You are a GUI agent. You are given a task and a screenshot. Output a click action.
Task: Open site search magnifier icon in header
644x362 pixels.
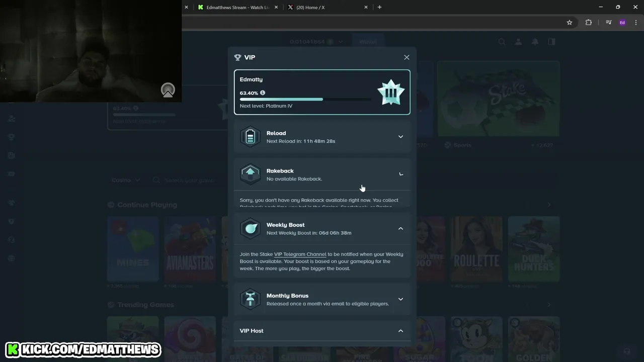502,42
